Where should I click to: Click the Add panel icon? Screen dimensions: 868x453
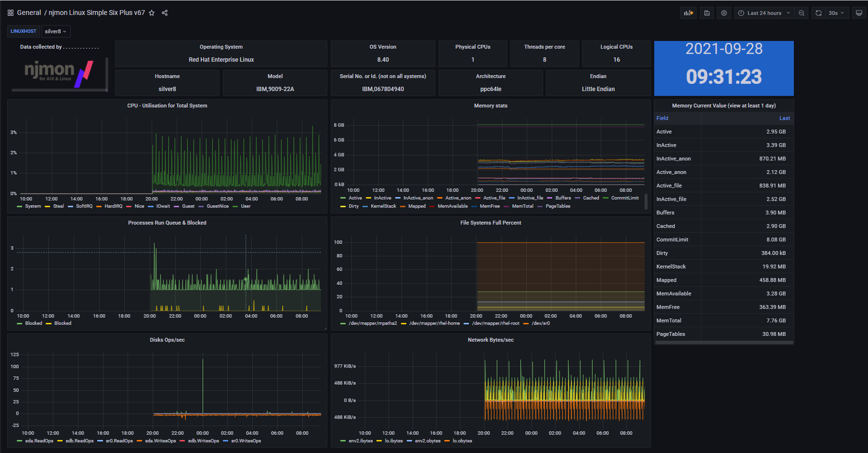[688, 13]
